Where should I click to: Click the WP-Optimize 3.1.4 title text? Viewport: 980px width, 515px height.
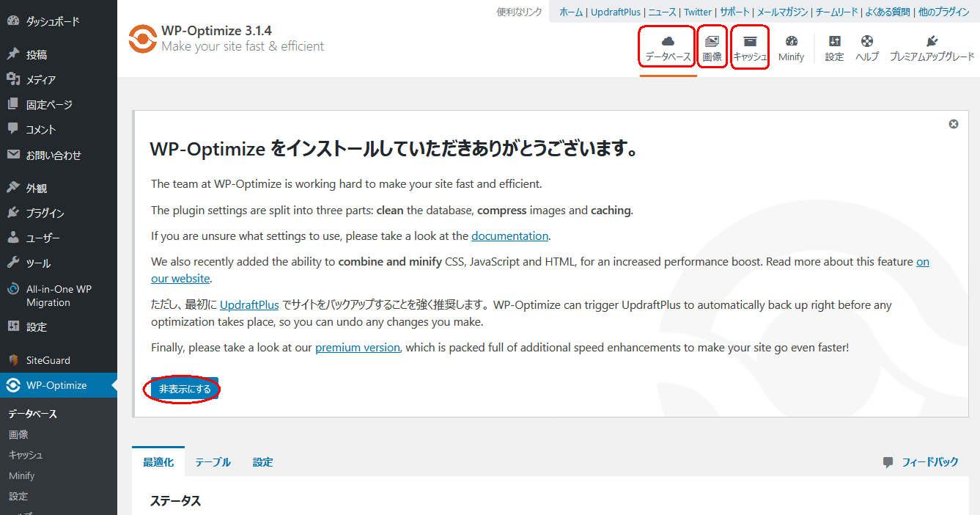coord(216,31)
